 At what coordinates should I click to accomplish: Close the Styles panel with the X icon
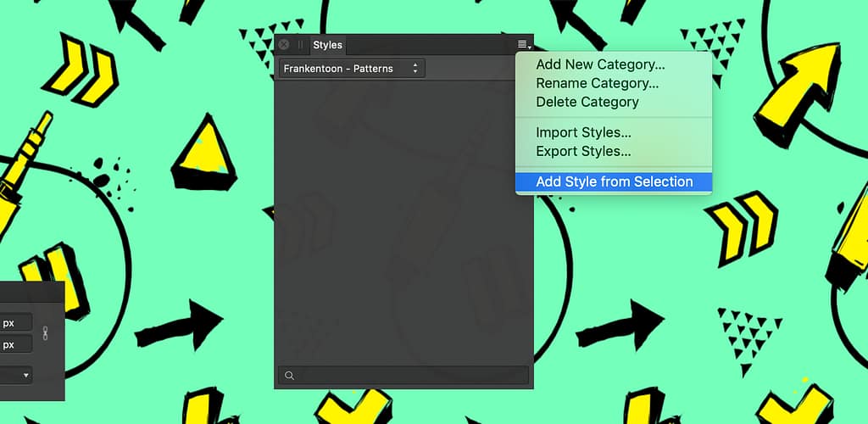click(283, 45)
